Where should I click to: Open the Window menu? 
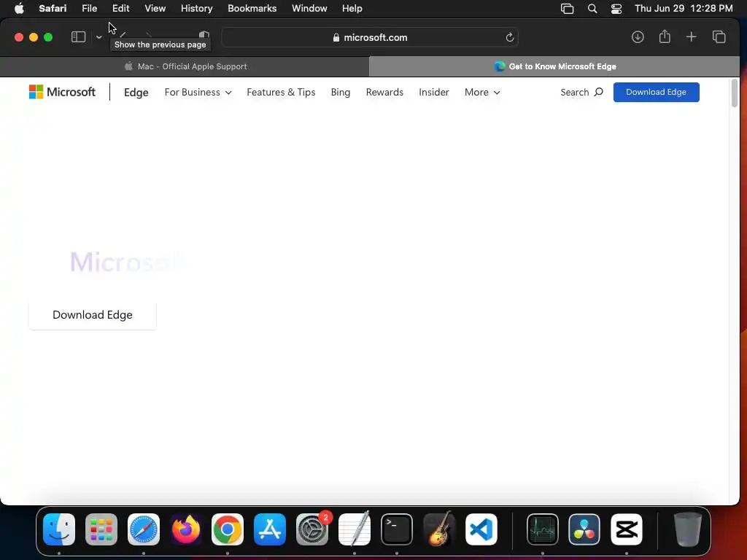click(x=309, y=9)
